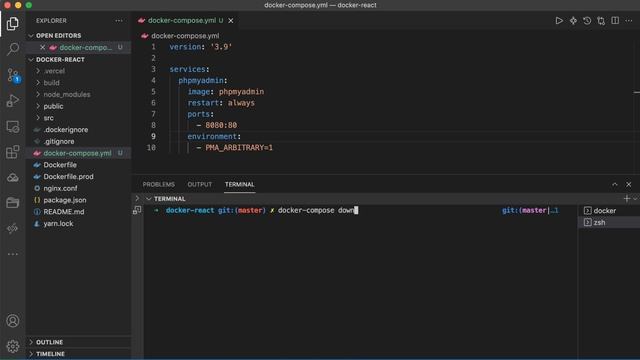This screenshot has height=360, width=640.
Task: Run the file with the play icon
Action: pyautogui.click(x=559, y=20)
